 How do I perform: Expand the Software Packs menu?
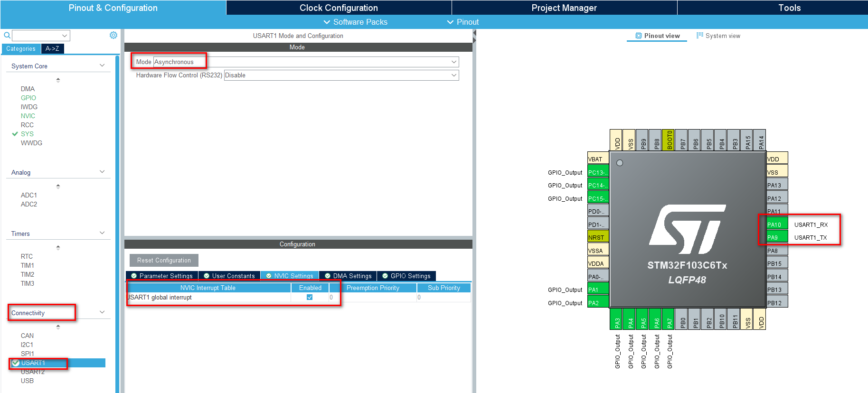coord(355,22)
